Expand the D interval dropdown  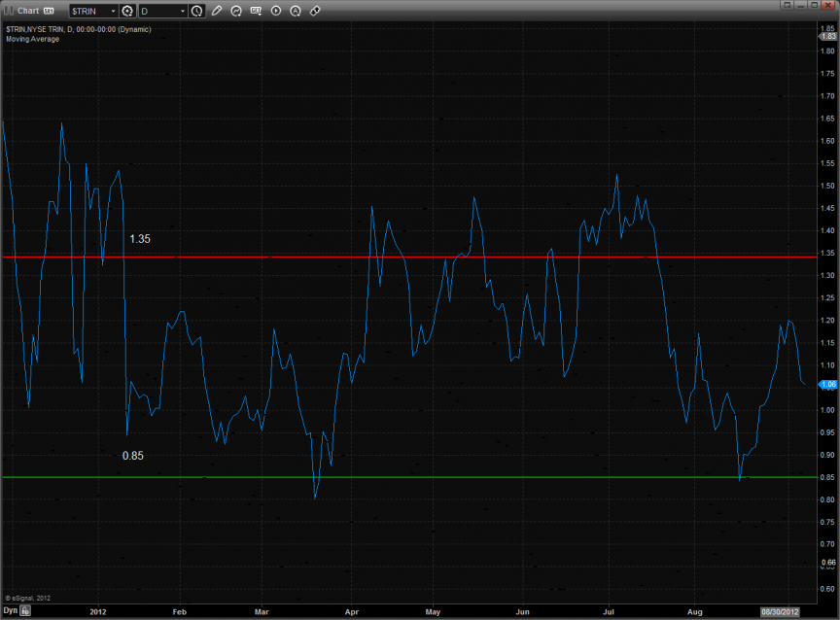183,11
